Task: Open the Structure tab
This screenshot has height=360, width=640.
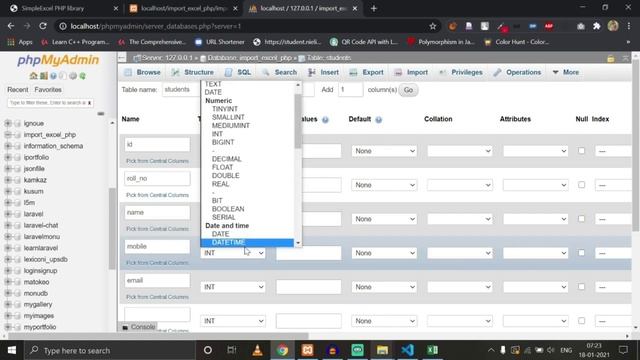Action: (193, 72)
